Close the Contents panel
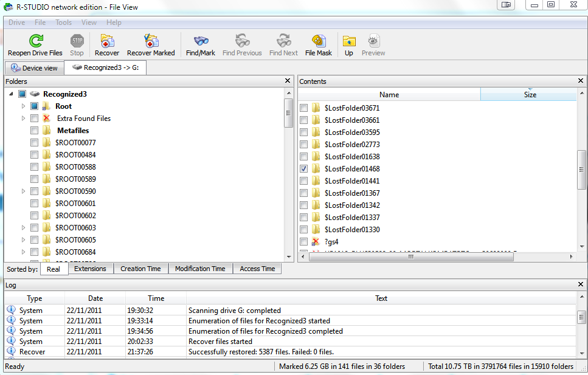This screenshot has width=588, height=375. [581, 81]
